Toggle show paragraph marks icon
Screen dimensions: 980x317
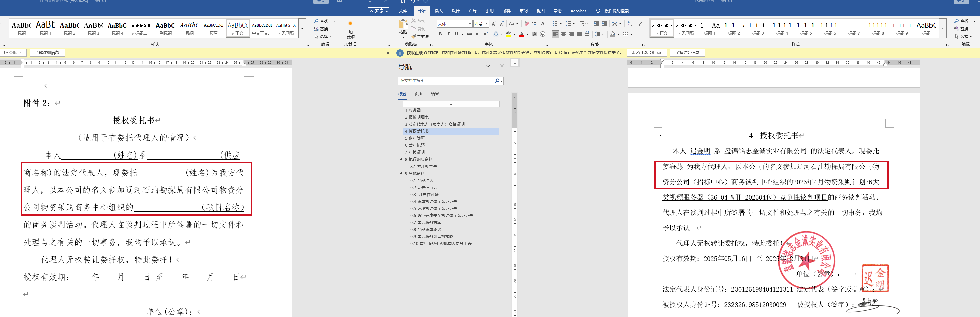pyautogui.click(x=640, y=24)
